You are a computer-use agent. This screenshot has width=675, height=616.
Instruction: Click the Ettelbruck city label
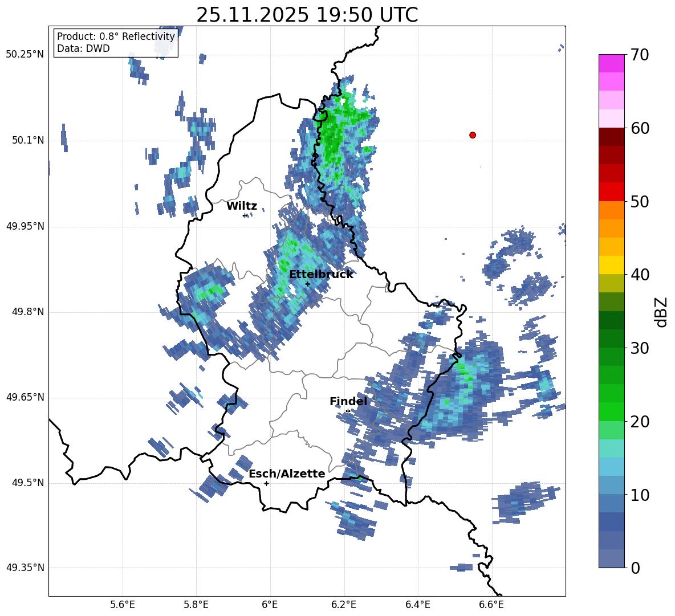(321, 275)
